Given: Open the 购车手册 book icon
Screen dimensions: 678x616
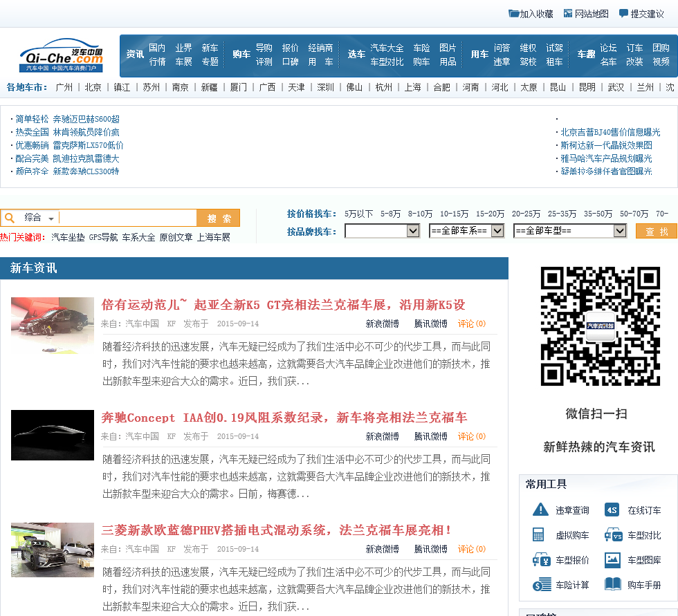Looking at the screenshot, I should point(613,584).
